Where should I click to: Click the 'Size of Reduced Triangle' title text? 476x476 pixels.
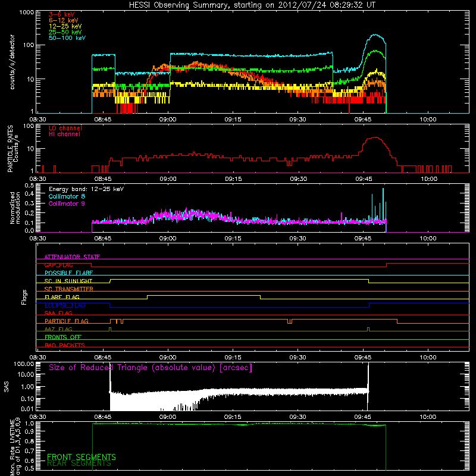(x=151, y=368)
